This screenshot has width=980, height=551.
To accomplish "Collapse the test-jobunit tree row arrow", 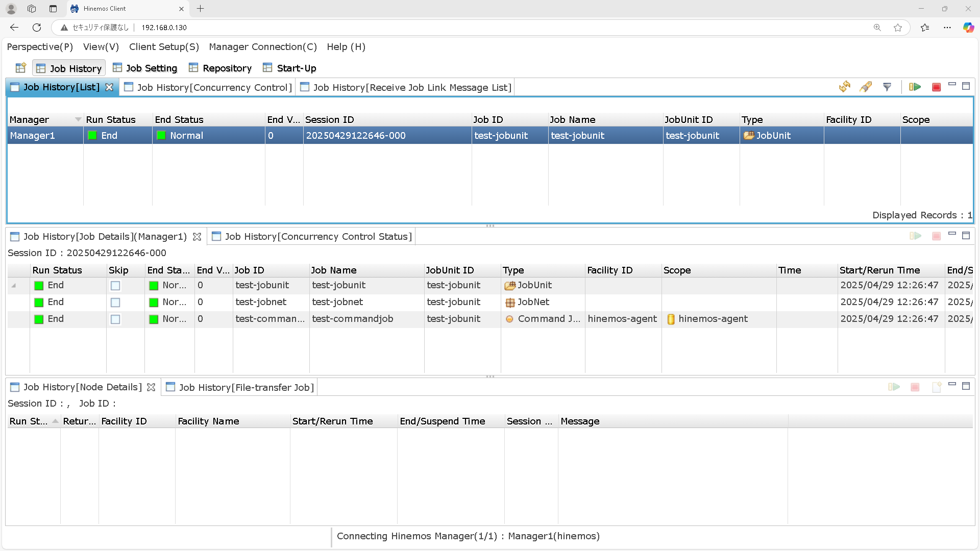I will point(14,286).
